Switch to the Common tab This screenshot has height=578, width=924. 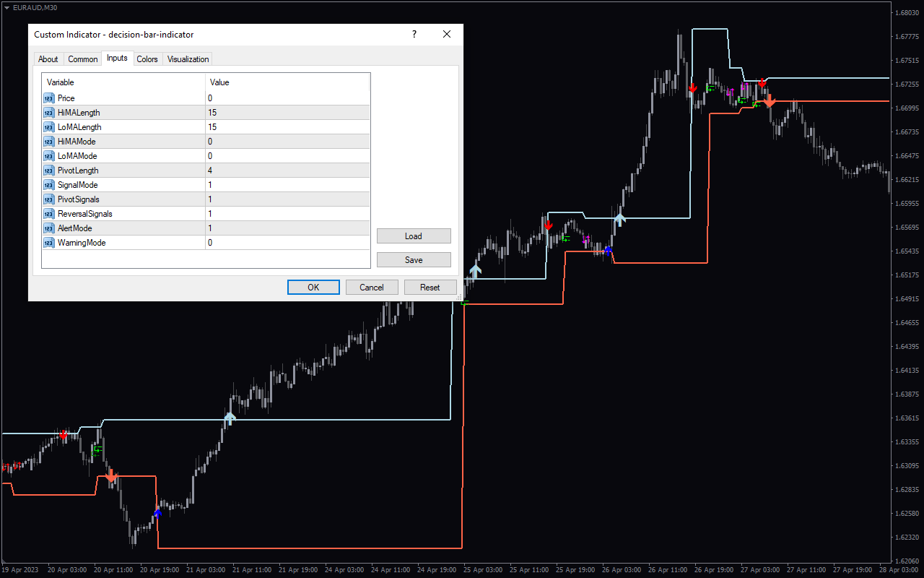(83, 59)
